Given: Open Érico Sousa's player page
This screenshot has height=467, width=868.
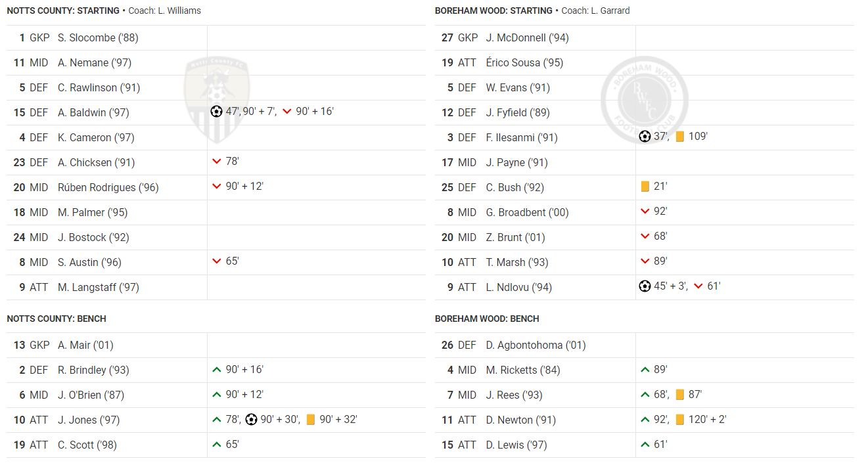Looking at the screenshot, I should pos(524,62).
